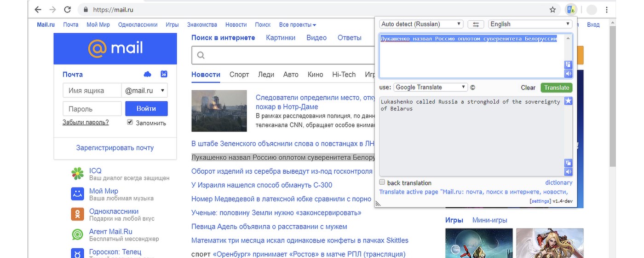Open the Гороскоп Taurus icon
This screenshot has height=258, width=644.
(77, 253)
